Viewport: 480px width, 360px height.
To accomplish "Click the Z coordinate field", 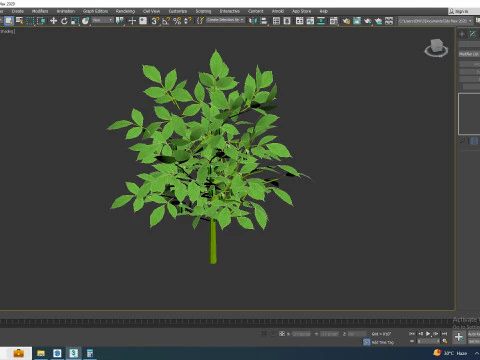I will [357, 334].
